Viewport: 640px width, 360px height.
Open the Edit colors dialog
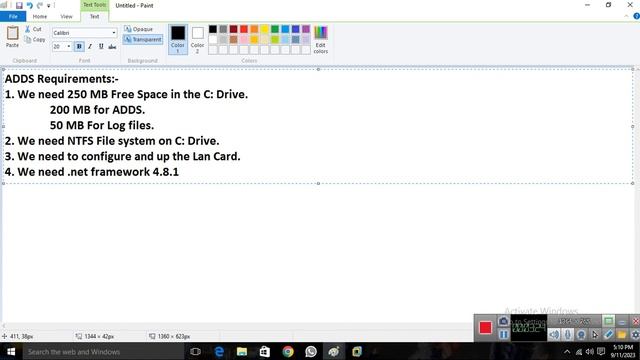pos(320,40)
